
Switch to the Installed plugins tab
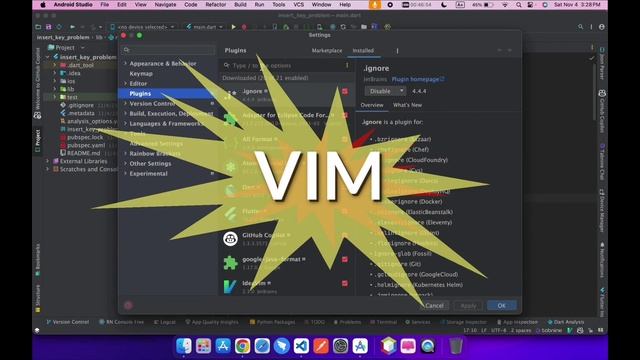363,51
